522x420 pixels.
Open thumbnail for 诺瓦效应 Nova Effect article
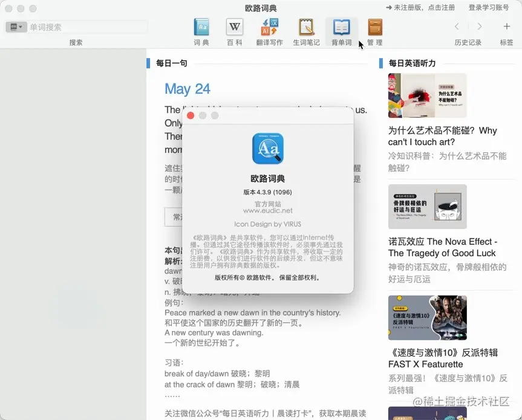click(428, 207)
